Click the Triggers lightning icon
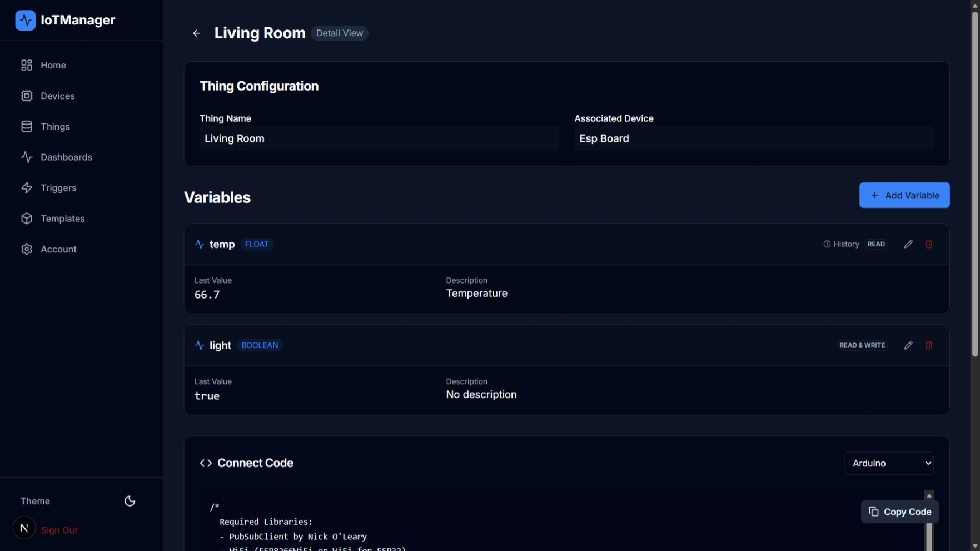Viewport: 980px width, 551px height. 27,188
